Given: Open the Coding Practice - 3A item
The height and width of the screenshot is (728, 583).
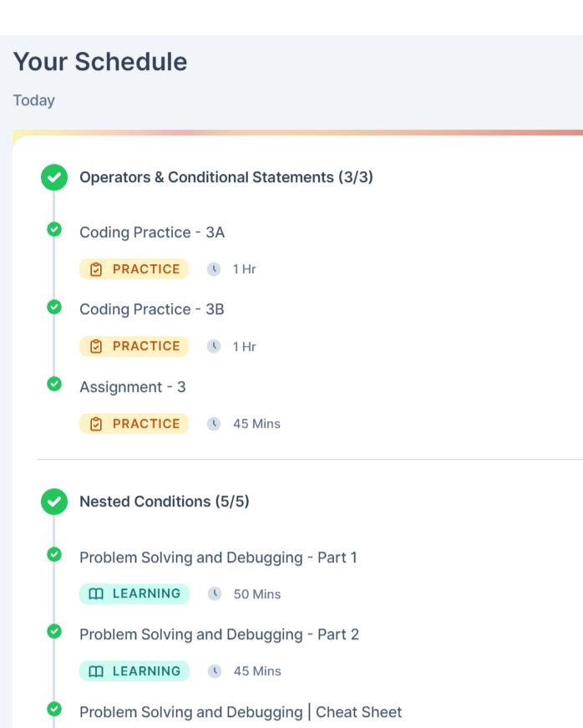Looking at the screenshot, I should [x=152, y=232].
